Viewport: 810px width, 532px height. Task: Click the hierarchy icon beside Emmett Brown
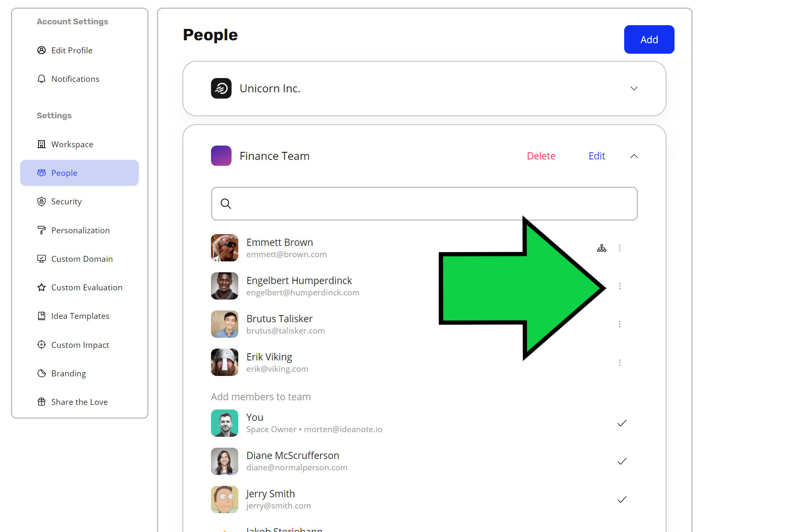click(x=602, y=248)
